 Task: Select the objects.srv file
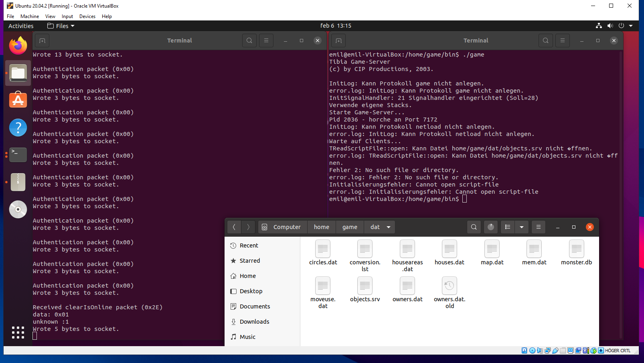click(x=365, y=290)
